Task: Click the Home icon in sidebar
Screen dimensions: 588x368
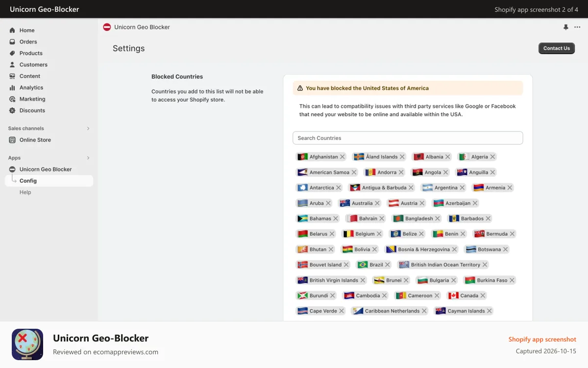Action: 12,30
